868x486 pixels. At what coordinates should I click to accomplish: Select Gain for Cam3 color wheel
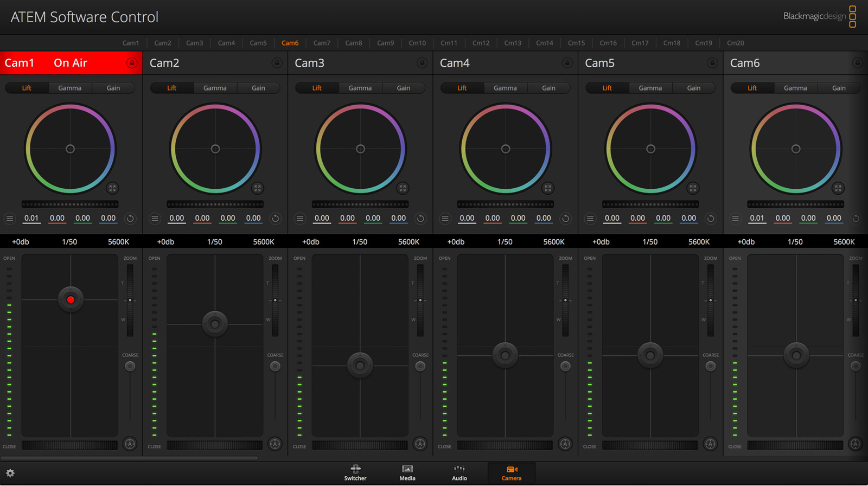point(404,88)
